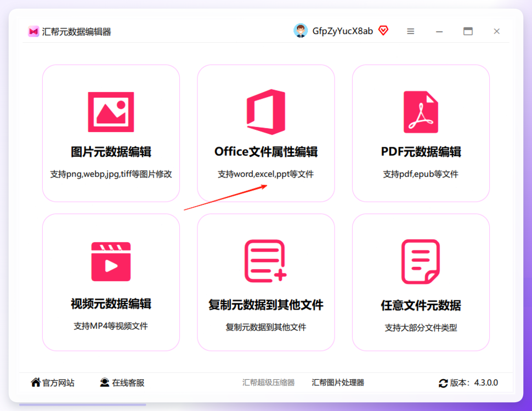
Task: Click the copy metadata list-plus icon
Action: coord(265,261)
